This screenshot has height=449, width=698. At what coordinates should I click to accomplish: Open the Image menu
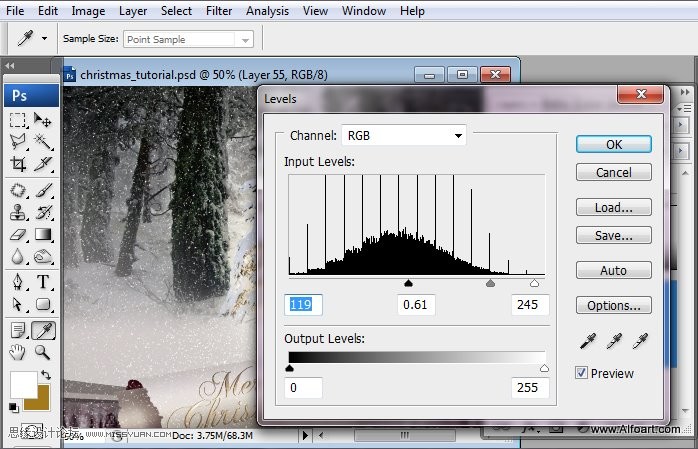coord(88,11)
